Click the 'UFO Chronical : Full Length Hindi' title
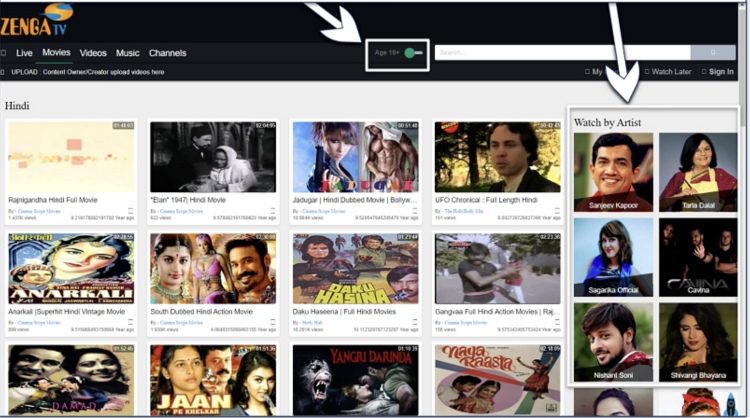 click(486, 200)
